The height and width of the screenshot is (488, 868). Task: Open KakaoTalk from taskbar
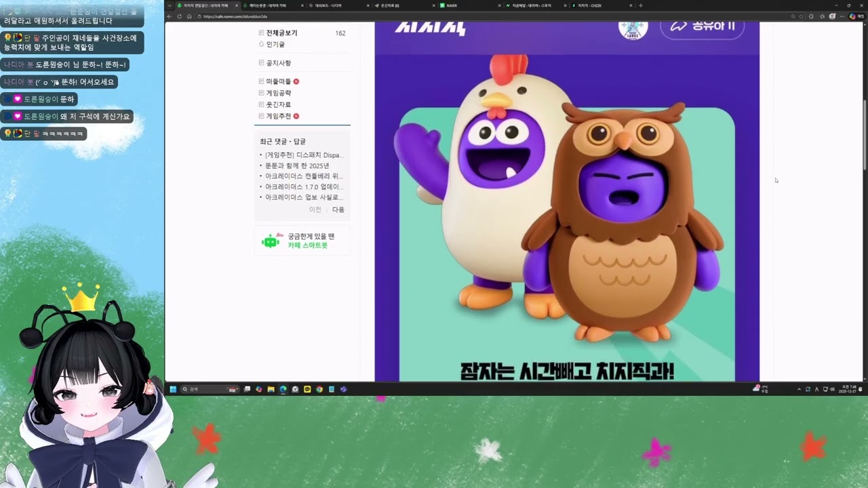(x=307, y=389)
